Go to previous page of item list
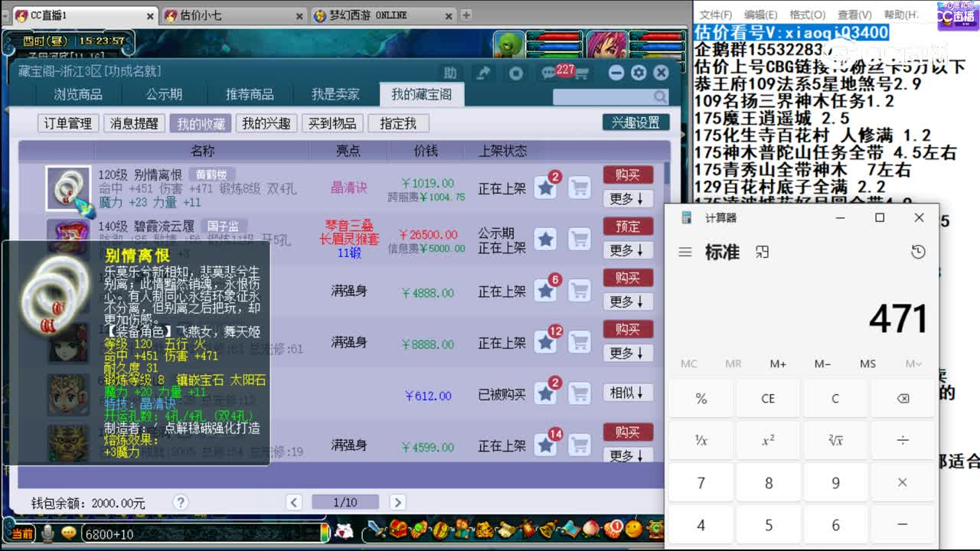 294,502
